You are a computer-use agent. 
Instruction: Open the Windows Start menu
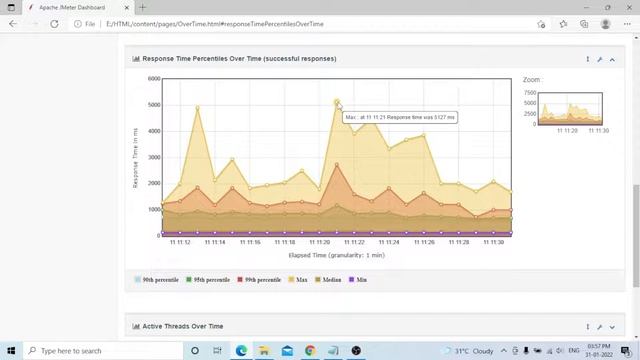[x=11, y=351]
